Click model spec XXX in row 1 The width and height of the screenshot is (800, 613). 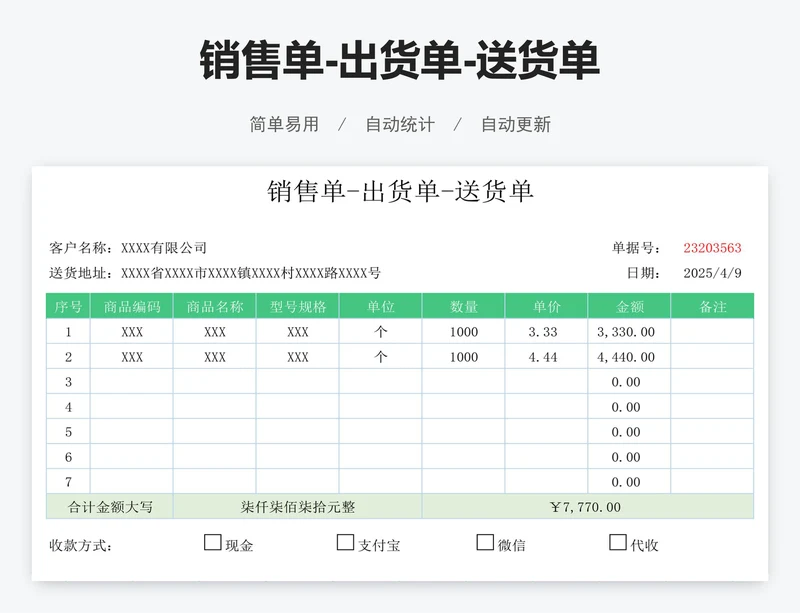[298, 332]
